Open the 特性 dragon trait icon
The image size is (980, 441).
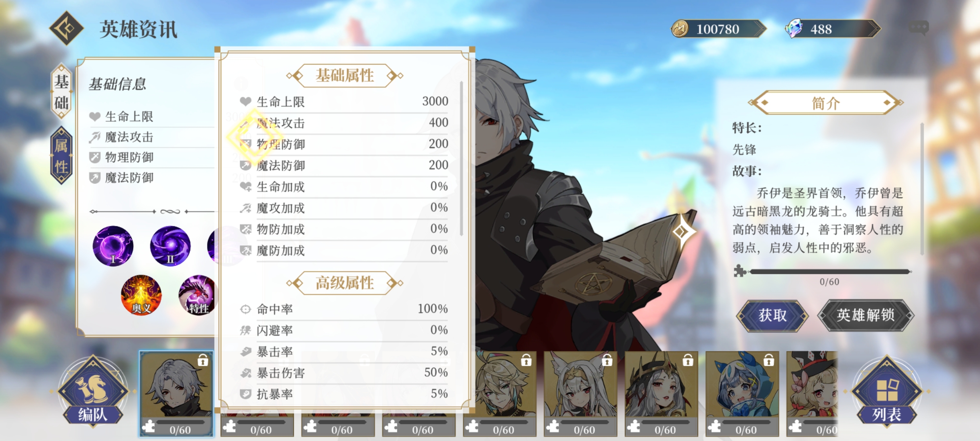coord(197,295)
